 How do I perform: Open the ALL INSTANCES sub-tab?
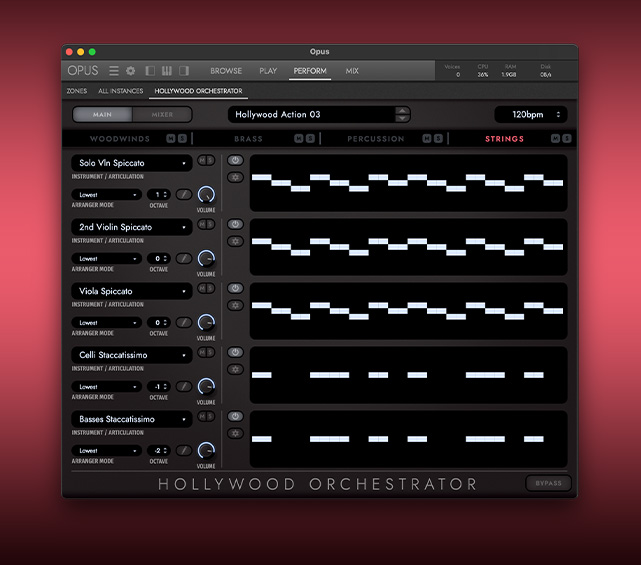tap(121, 91)
